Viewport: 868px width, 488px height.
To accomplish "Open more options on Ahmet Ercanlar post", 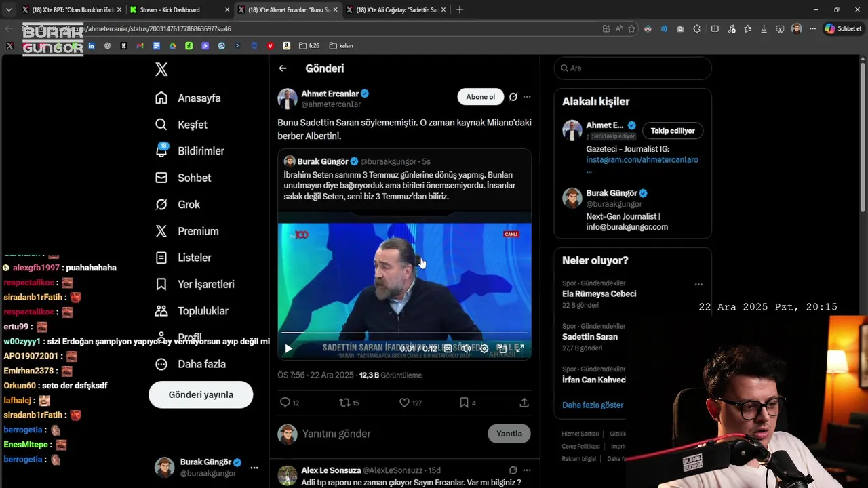I will (527, 97).
